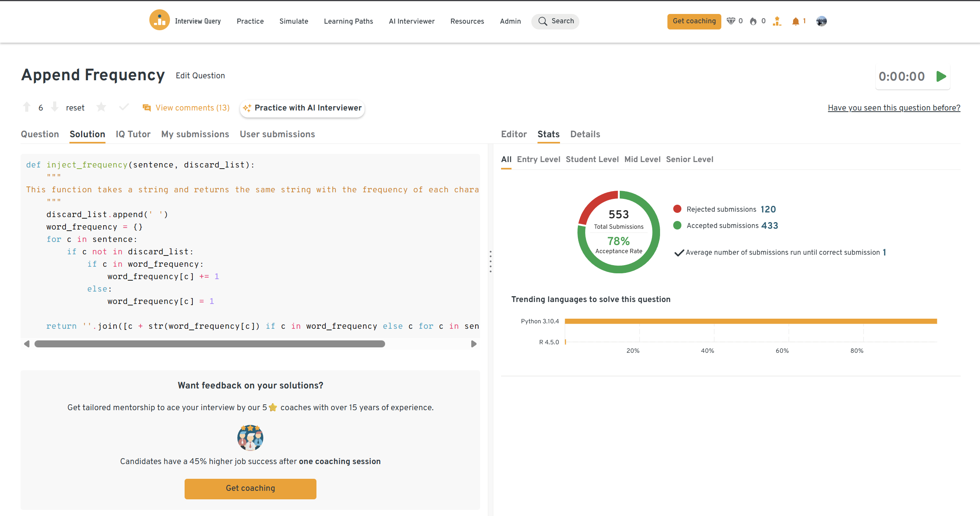
Task: Start the timer with the play button
Action: pyautogui.click(x=941, y=76)
